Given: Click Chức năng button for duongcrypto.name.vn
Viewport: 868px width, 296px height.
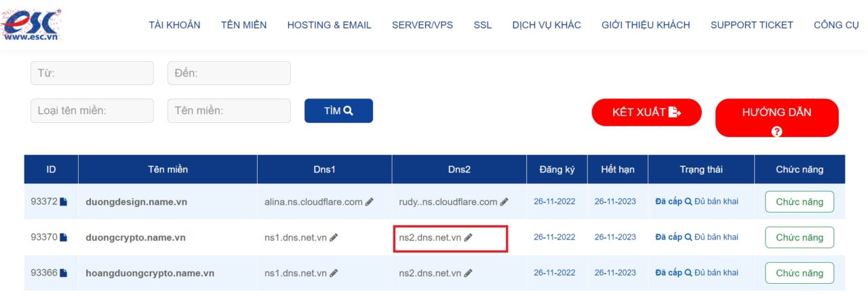Looking at the screenshot, I should (800, 238).
